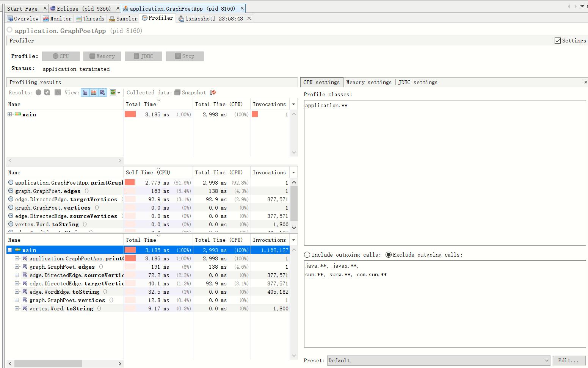588x368 pixels.
Task: Click the bottom pane horizontal scrollbar thumb
Action: tap(48, 363)
